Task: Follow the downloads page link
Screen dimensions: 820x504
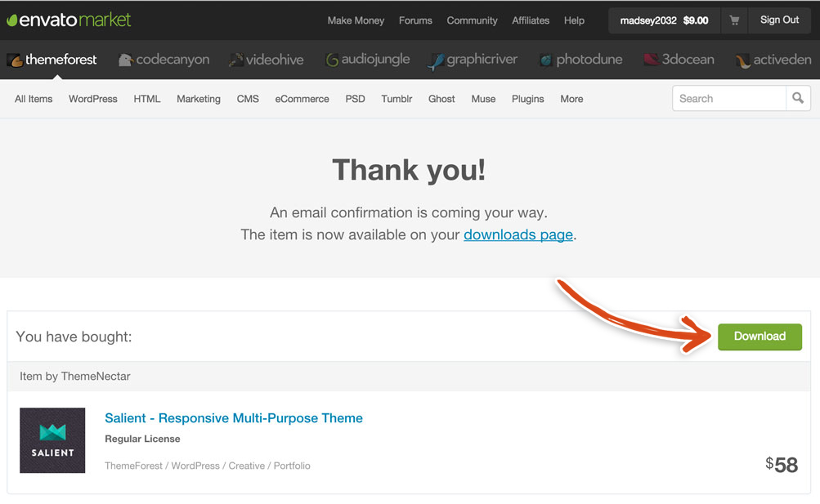Action: pos(518,234)
